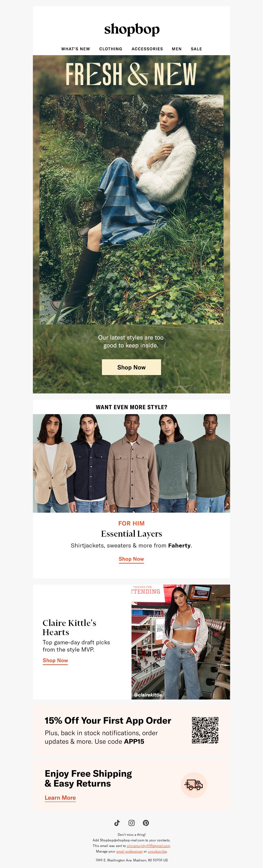The image size is (263, 868).
Task: Go to the Accessories section
Action: click(x=147, y=49)
